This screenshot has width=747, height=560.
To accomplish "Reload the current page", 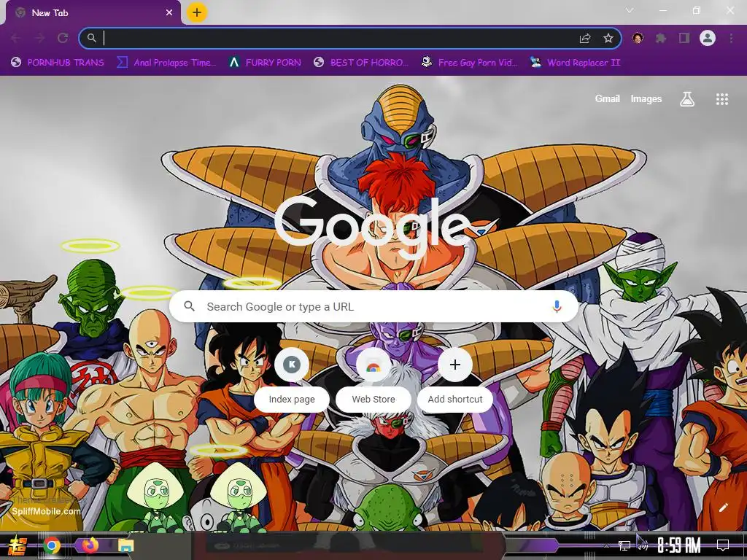I will click(63, 38).
